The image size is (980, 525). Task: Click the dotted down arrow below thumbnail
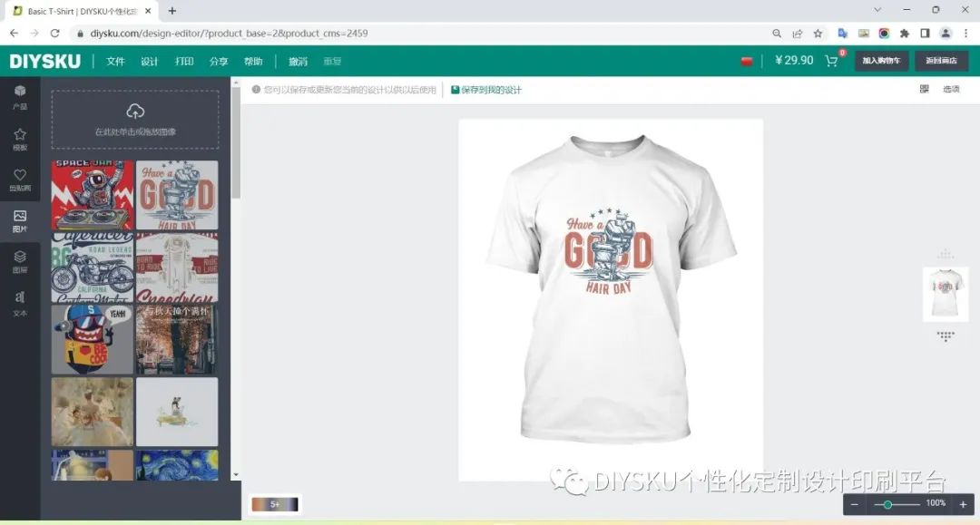point(946,336)
